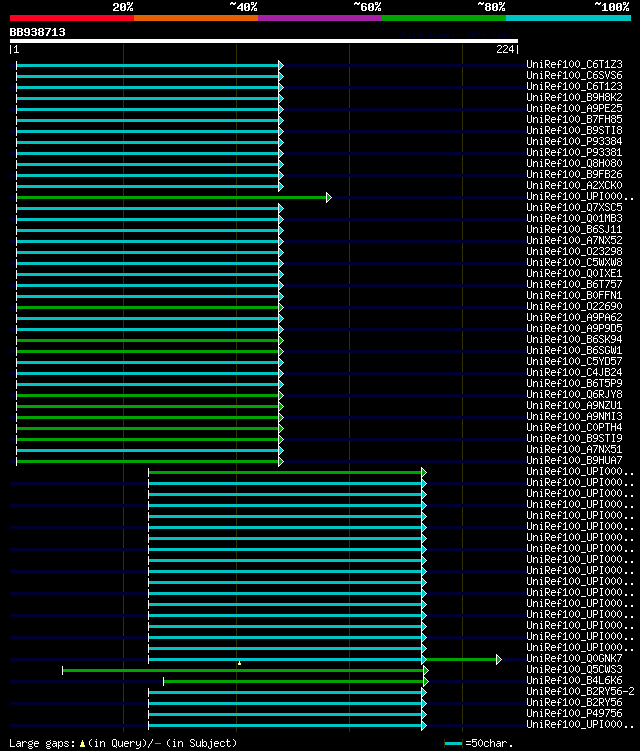Click the orange ~40% identity legend segment
This screenshot has height=751, width=640.
[196, 18]
